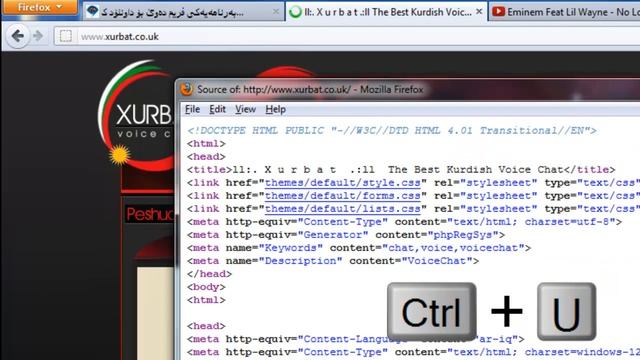Close the Kurdish-titled first tab
Screen dimensions: 640x360
276,12
